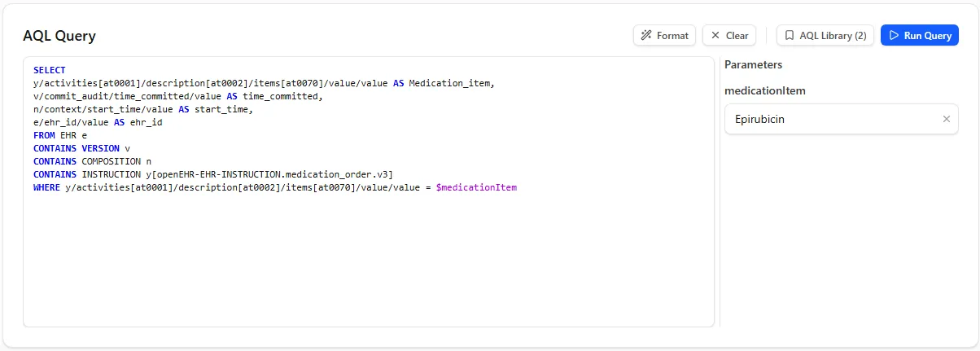Click the SELECT keyword in the editor
The image size is (980, 351).
tap(50, 70)
